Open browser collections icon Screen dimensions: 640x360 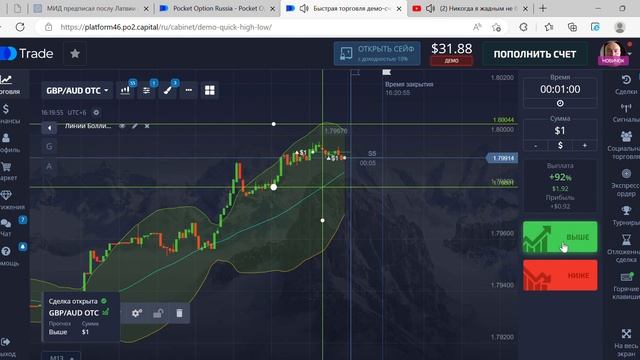click(x=572, y=27)
